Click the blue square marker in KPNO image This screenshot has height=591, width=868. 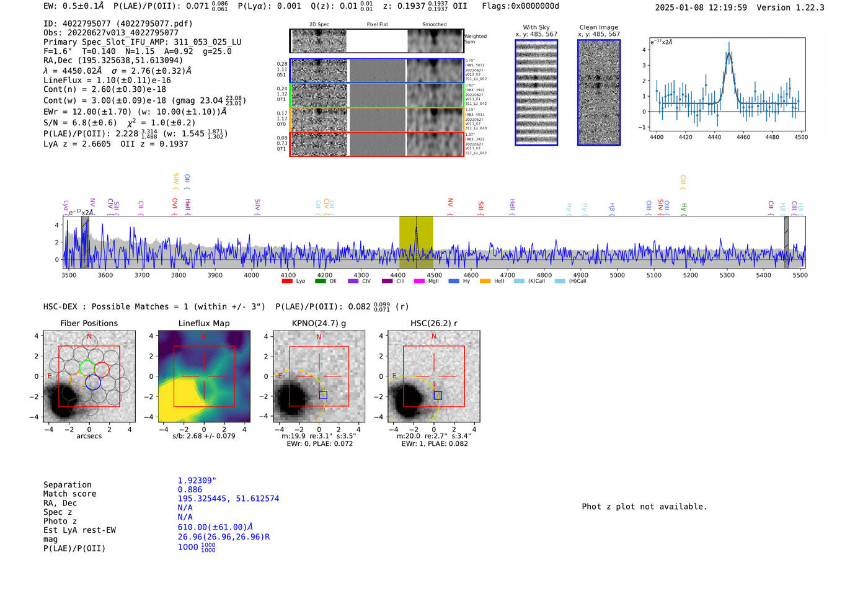pos(323,395)
